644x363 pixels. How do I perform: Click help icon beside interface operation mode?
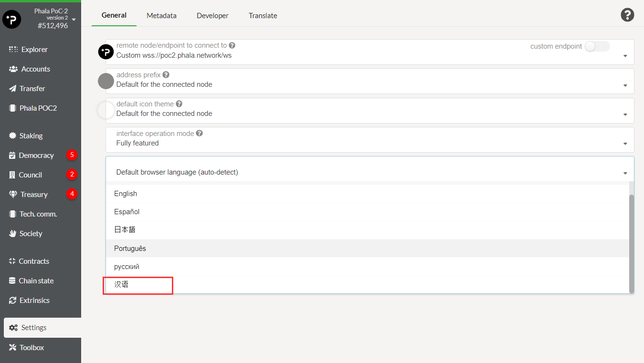(200, 134)
